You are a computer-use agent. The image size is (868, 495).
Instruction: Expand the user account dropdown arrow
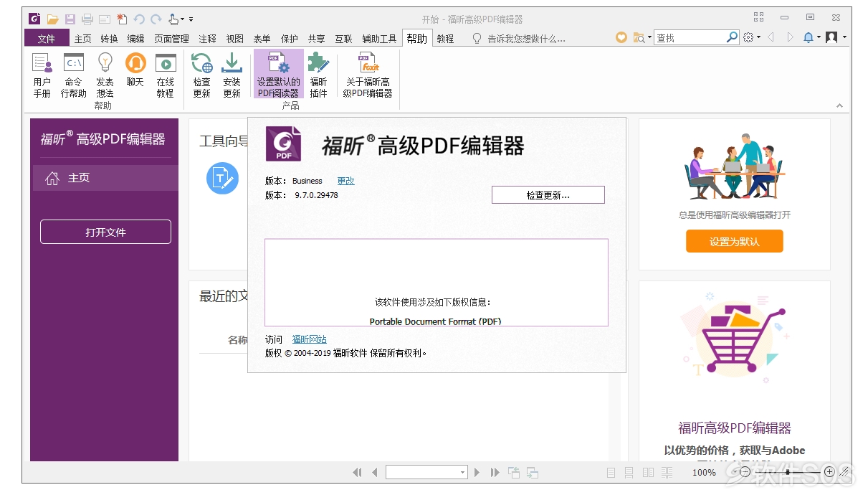coord(844,37)
